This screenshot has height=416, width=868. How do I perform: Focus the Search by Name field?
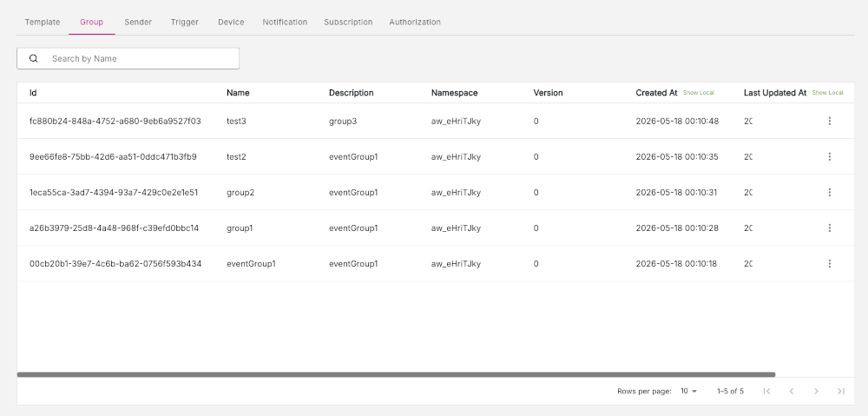pos(128,59)
